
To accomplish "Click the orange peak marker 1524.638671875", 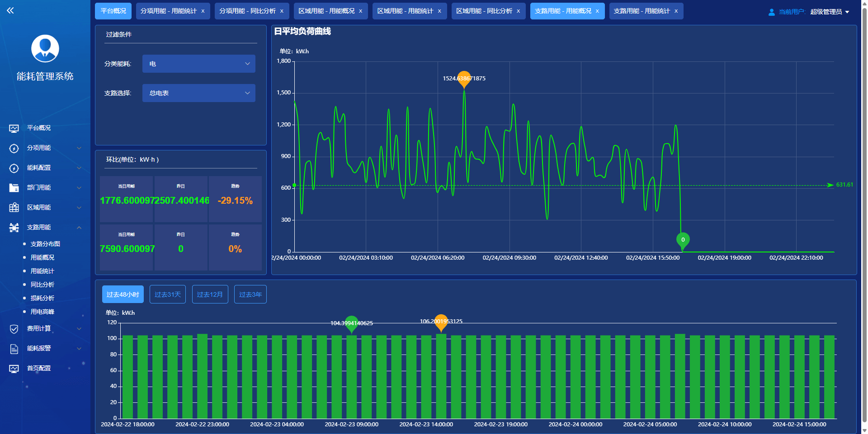I will (464, 79).
